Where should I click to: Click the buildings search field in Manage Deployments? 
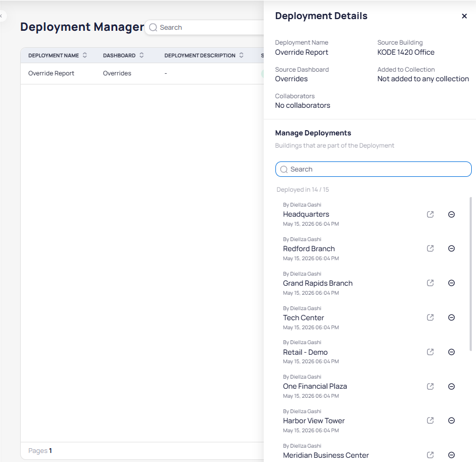pyautogui.click(x=373, y=169)
